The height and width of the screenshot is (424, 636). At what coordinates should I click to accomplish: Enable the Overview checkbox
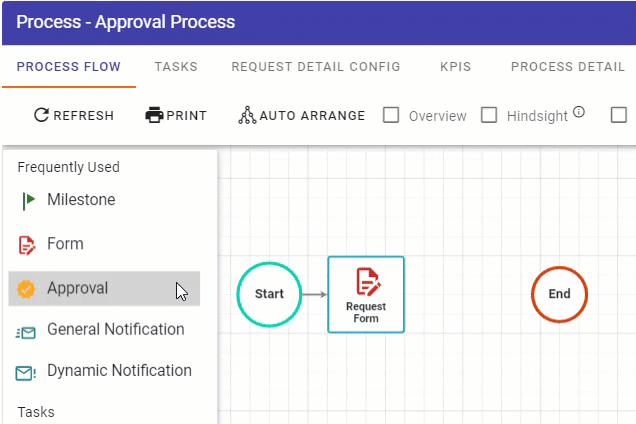(x=391, y=115)
